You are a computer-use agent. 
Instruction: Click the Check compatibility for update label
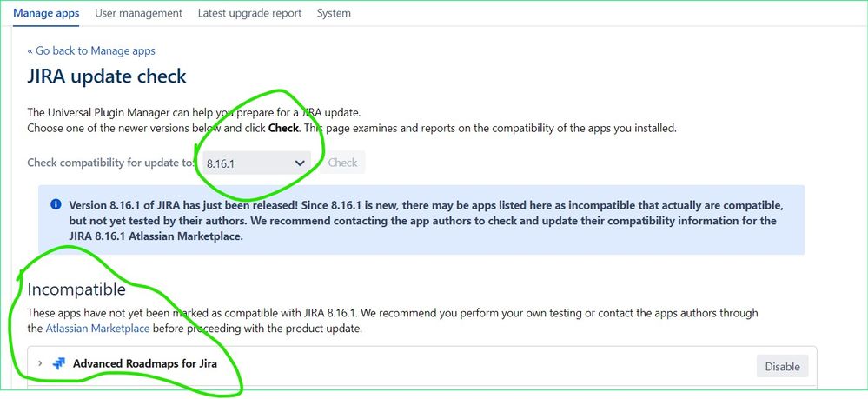(x=111, y=163)
